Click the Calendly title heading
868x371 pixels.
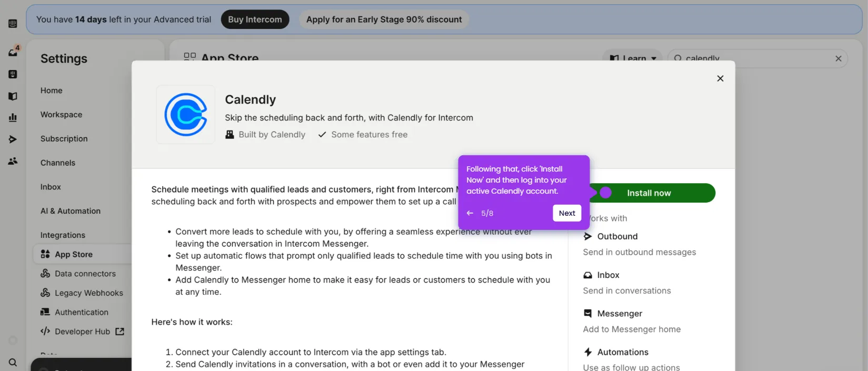(251, 99)
